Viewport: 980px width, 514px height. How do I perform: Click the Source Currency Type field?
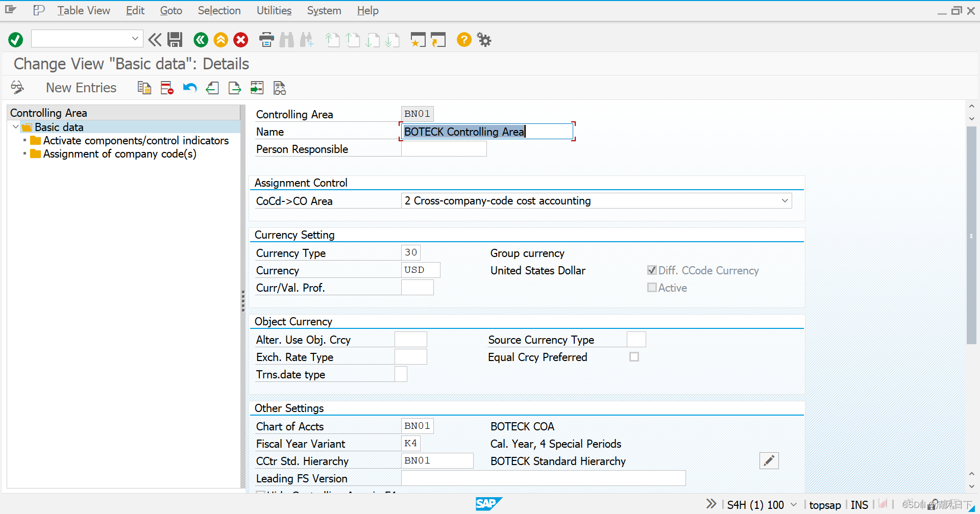pyautogui.click(x=636, y=339)
